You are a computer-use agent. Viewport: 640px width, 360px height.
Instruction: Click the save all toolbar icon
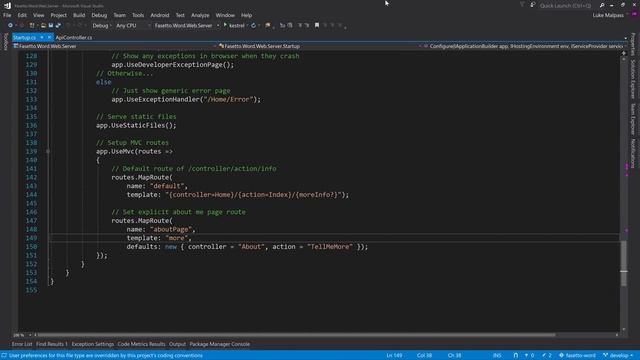click(58, 25)
